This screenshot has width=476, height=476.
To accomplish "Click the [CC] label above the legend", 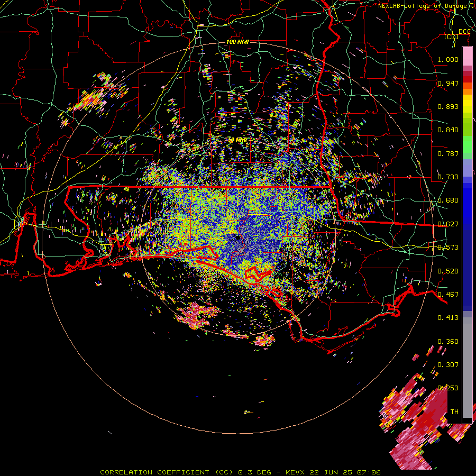I will [x=452, y=36].
